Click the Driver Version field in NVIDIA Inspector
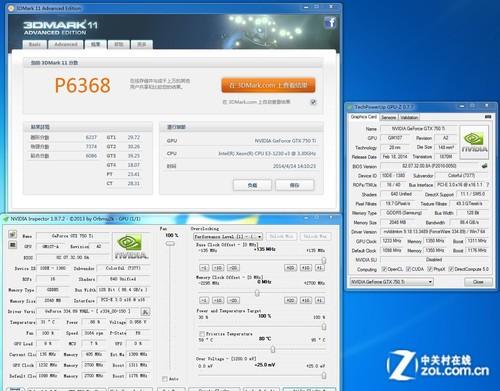Screen dimensions: 500x391 click(x=88, y=311)
